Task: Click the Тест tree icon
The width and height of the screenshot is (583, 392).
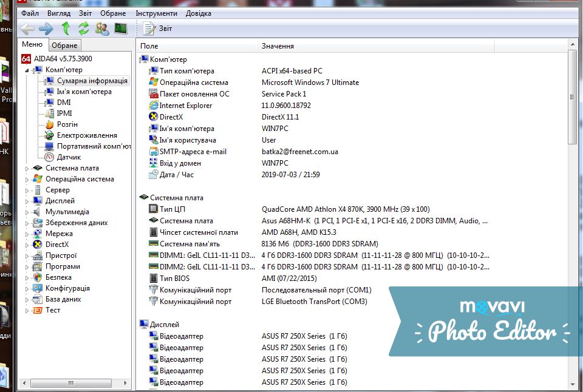Action: (x=38, y=310)
